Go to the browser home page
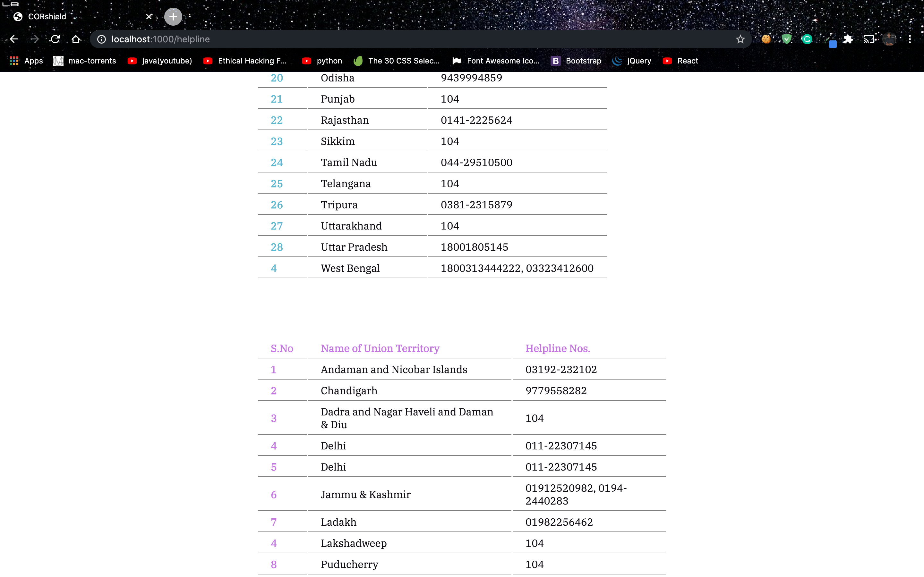924x577 pixels. pos(76,39)
